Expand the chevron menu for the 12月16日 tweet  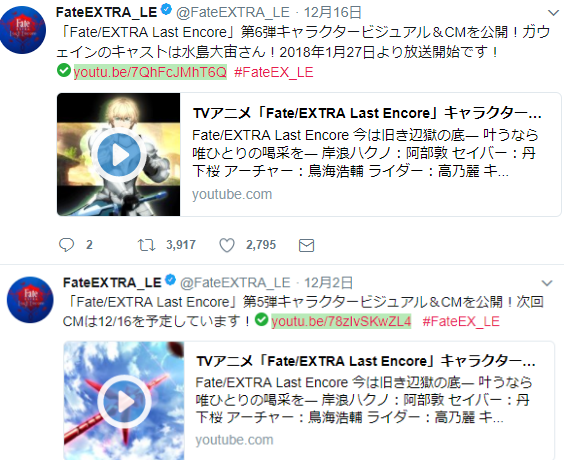[x=553, y=13]
